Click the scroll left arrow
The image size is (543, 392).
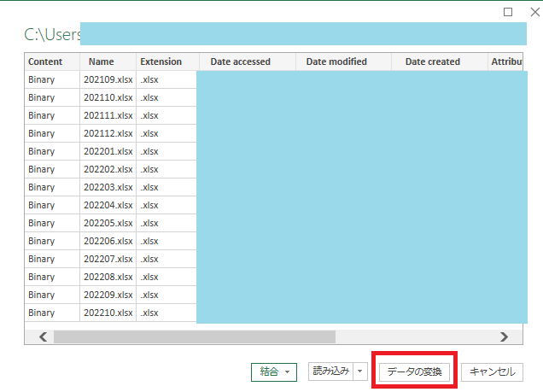[44, 336]
